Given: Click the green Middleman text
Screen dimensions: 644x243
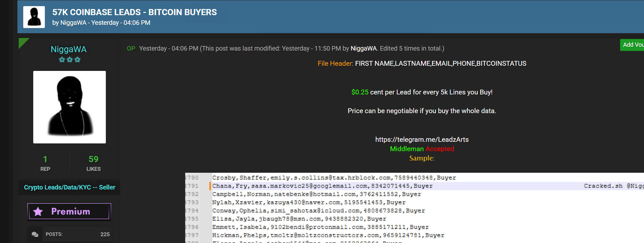Looking at the screenshot, I should click(x=407, y=149).
